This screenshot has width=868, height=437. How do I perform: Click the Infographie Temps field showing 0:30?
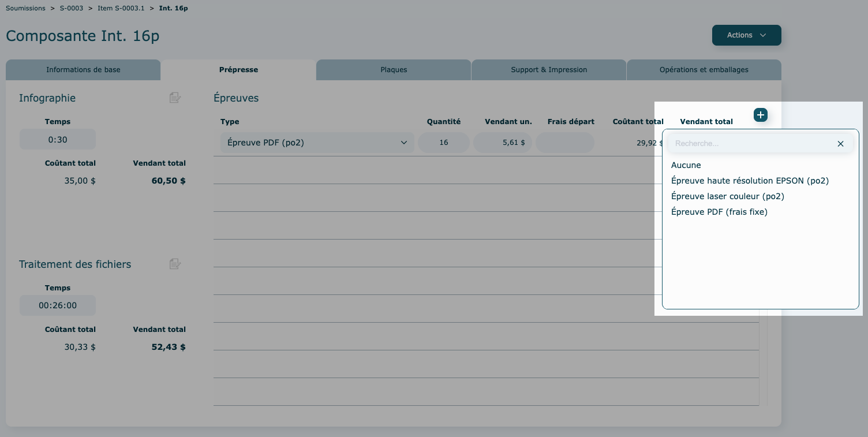[58, 140]
